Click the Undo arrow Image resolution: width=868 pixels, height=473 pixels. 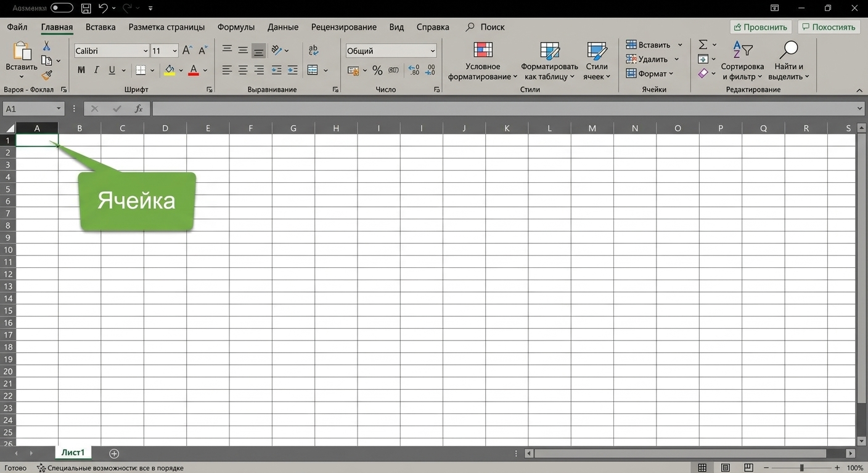click(103, 8)
